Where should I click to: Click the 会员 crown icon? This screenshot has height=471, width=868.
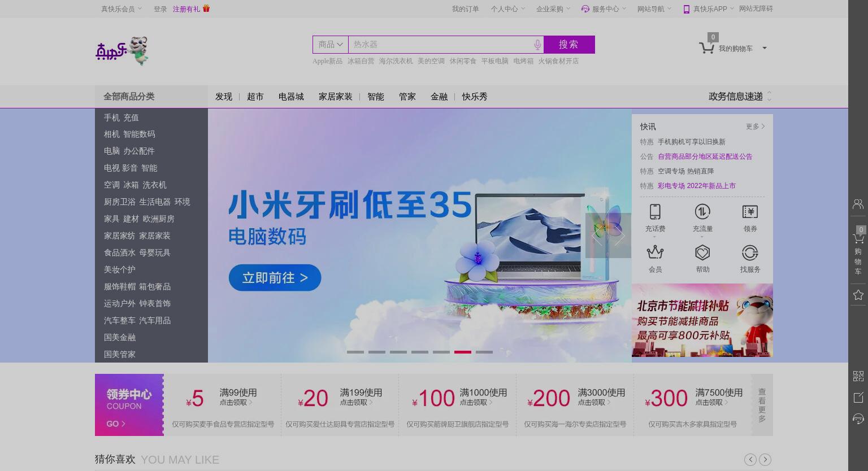pos(655,252)
